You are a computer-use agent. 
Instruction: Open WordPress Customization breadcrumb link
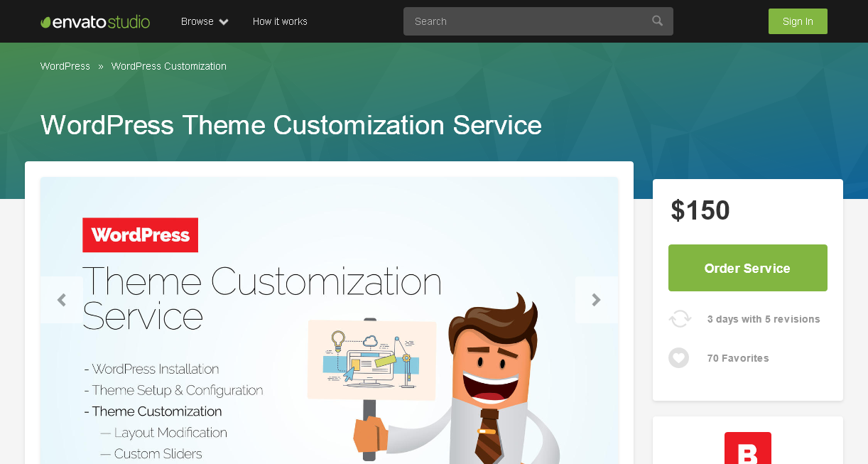(169, 66)
